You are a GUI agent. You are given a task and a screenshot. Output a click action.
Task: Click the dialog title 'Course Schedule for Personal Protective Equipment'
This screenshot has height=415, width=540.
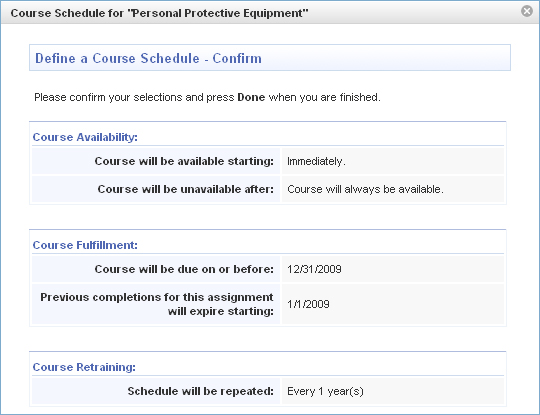click(159, 13)
